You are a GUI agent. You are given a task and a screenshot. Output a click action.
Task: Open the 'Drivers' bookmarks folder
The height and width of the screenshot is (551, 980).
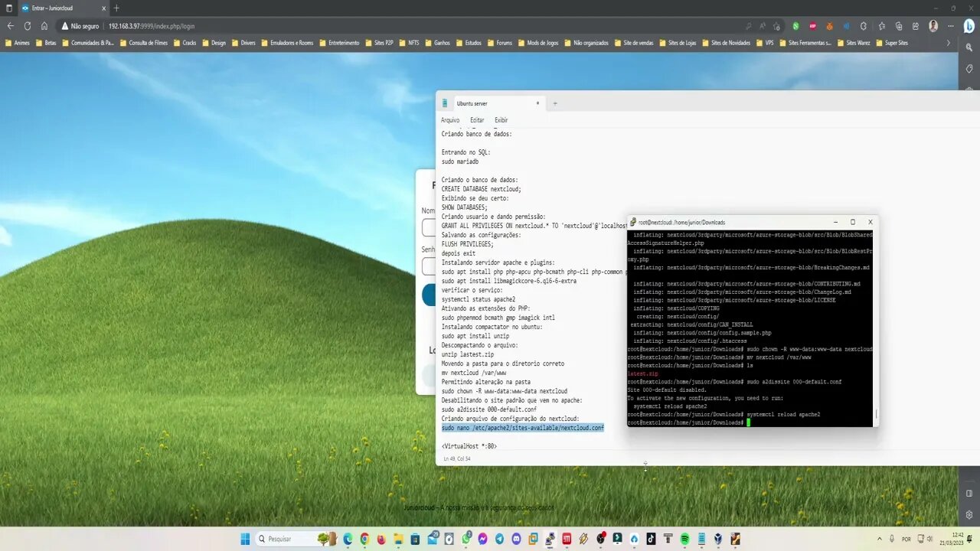tap(243, 43)
